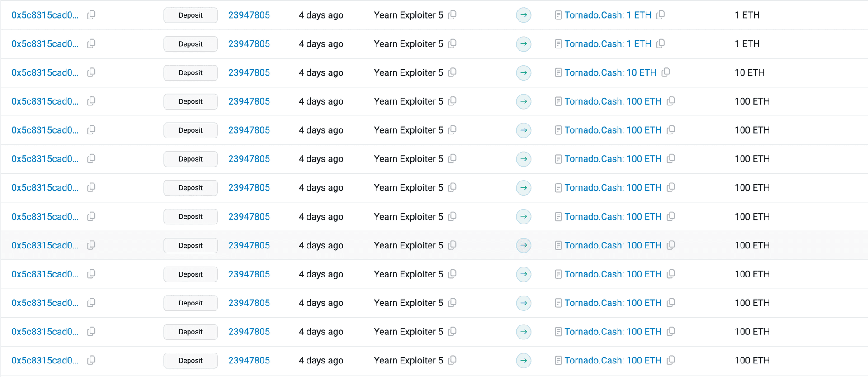Click the green transfer arrow on the first row
The width and height of the screenshot is (868, 377).
point(523,15)
